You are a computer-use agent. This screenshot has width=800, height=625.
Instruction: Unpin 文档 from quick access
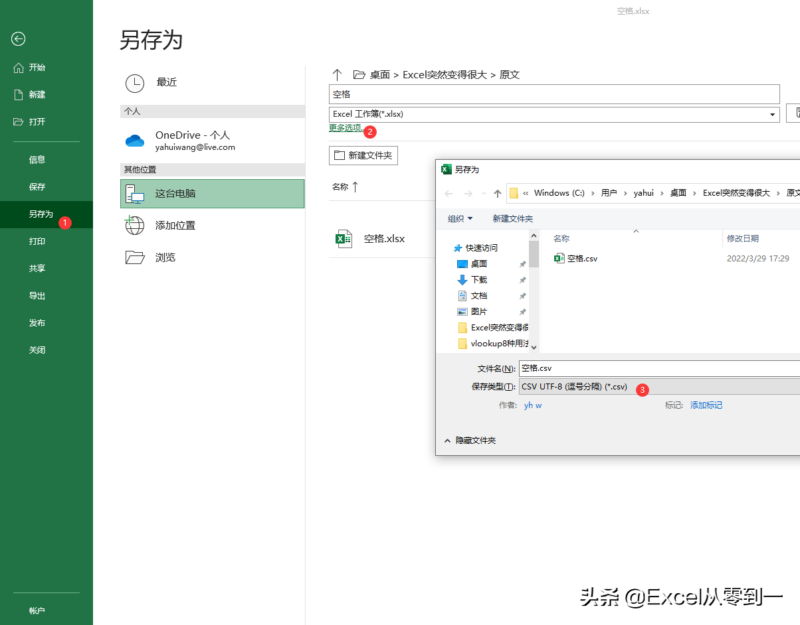(x=522, y=295)
